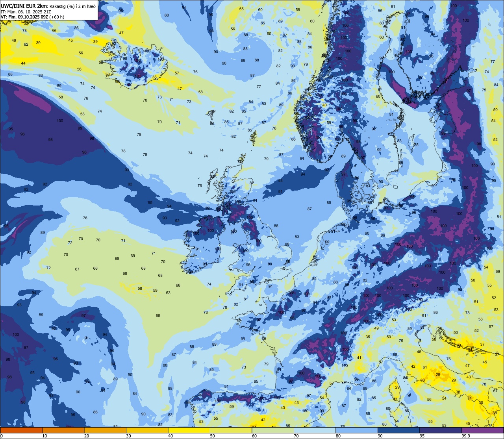Select the light blue legend swatch between 70 and 80

pos(315,430)
